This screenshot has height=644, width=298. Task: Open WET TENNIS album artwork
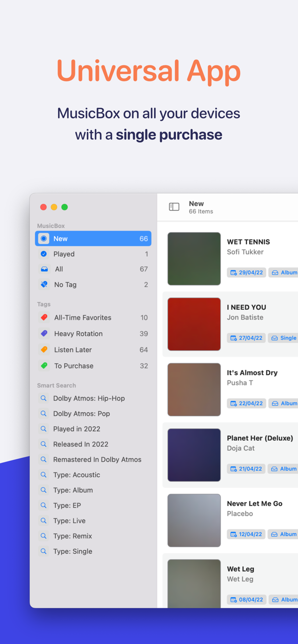[194, 259]
